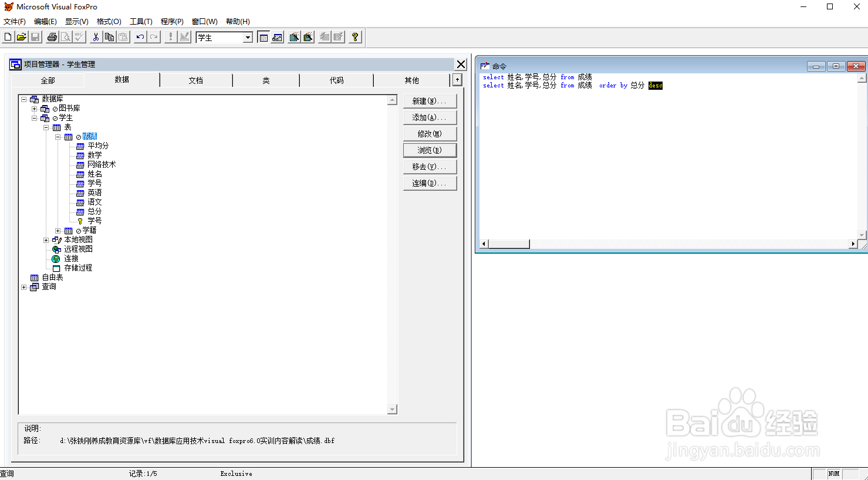The height and width of the screenshot is (480, 868).
Task: Click the Copy toolbar icon
Action: tap(109, 37)
